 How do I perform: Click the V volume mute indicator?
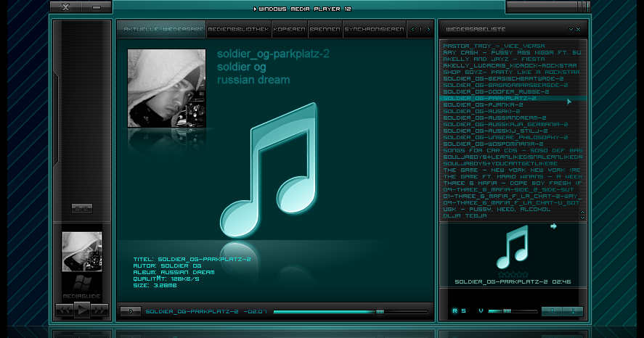tap(481, 311)
